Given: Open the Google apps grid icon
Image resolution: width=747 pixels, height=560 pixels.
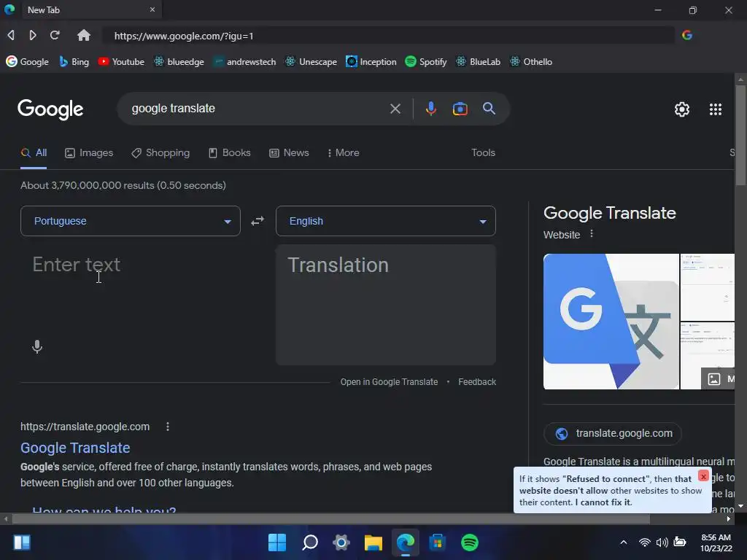Looking at the screenshot, I should pos(715,109).
